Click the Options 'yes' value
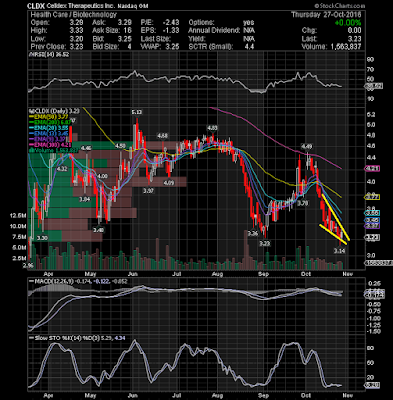 [x=248, y=23]
